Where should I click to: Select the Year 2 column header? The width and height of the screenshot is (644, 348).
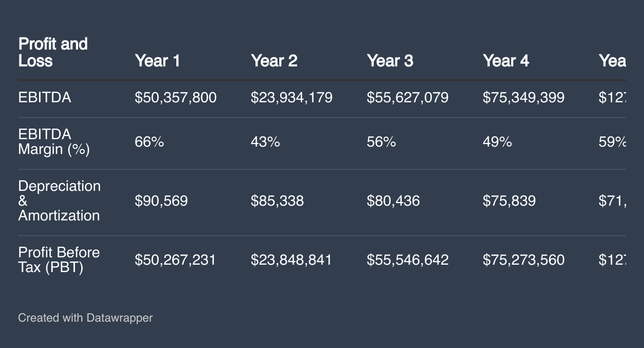pos(274,61)
